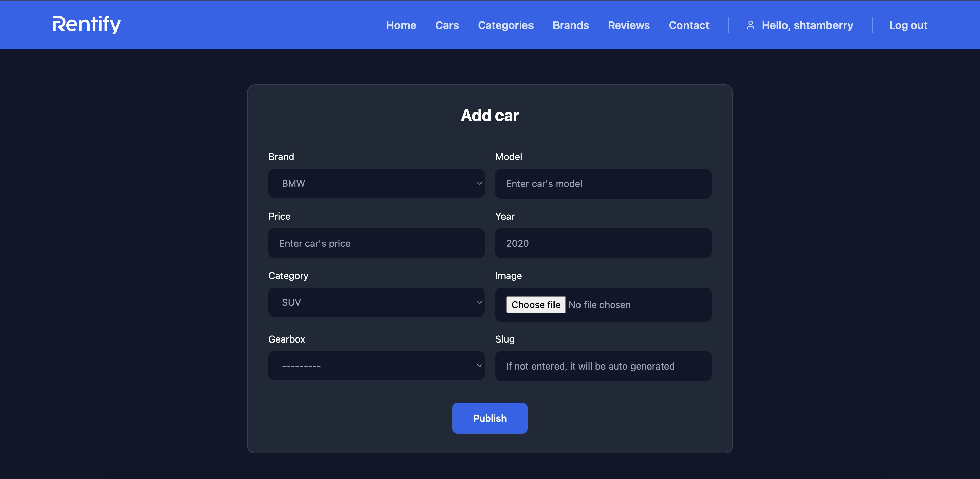Click into the Price input field
The width and height of the screenshot is (980, 479).
pos(376,243)
